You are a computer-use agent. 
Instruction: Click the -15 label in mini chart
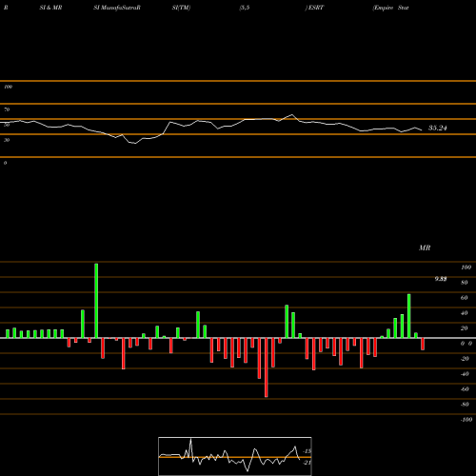(307, 451)
